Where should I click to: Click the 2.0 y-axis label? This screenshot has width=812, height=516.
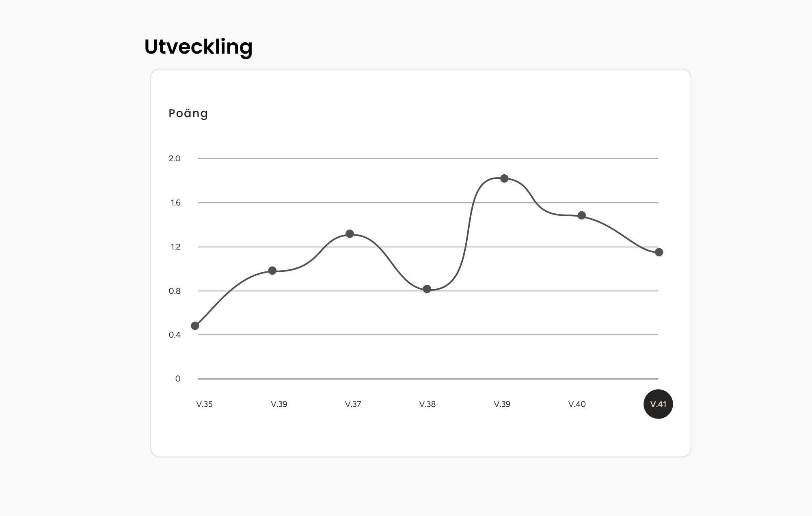[175, 158]
